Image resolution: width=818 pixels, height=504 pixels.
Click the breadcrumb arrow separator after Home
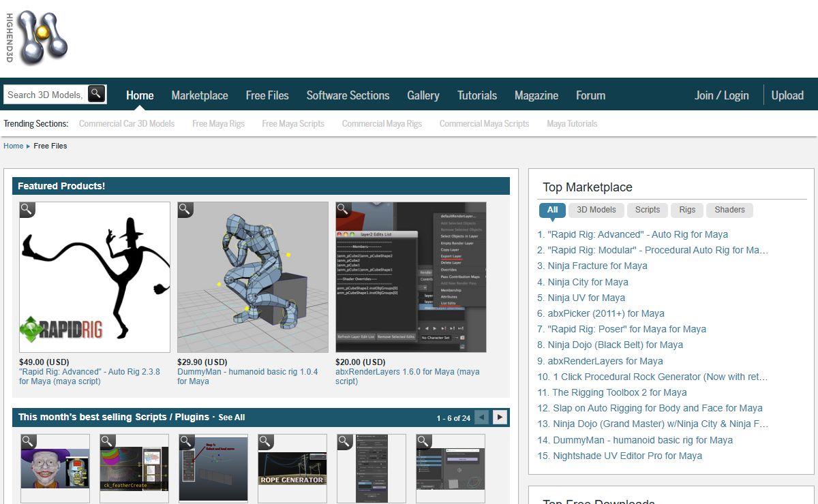pyautogui.click(x=29, y=146)
